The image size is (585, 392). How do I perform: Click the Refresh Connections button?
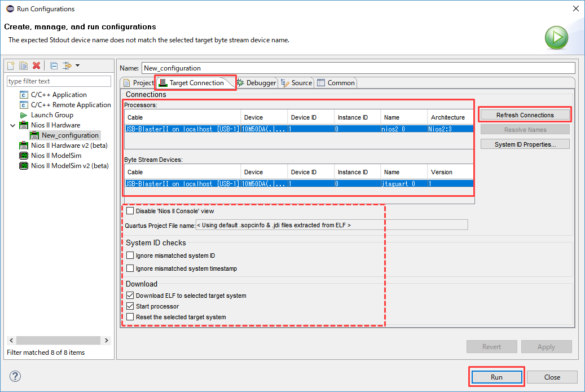pos(525,115)
